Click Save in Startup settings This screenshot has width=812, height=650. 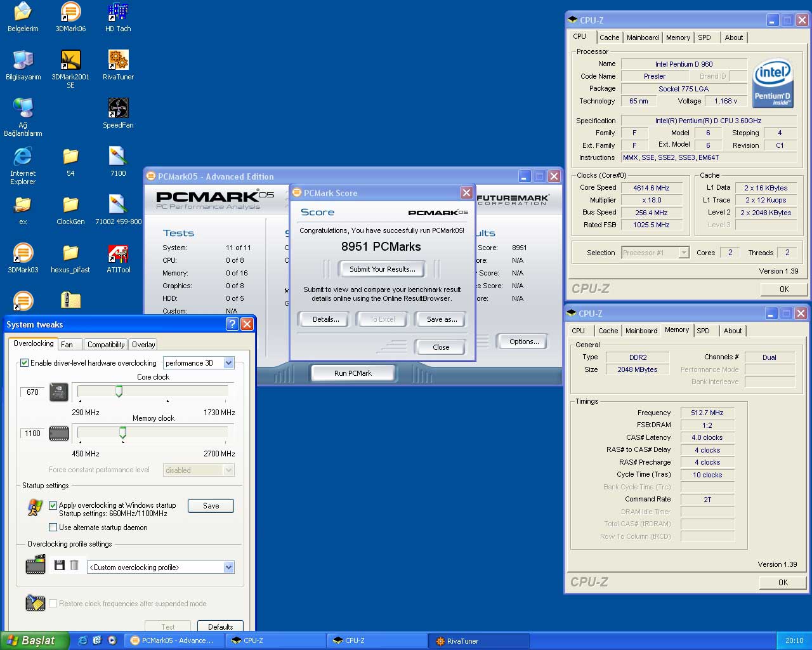(x=211, y=506)
